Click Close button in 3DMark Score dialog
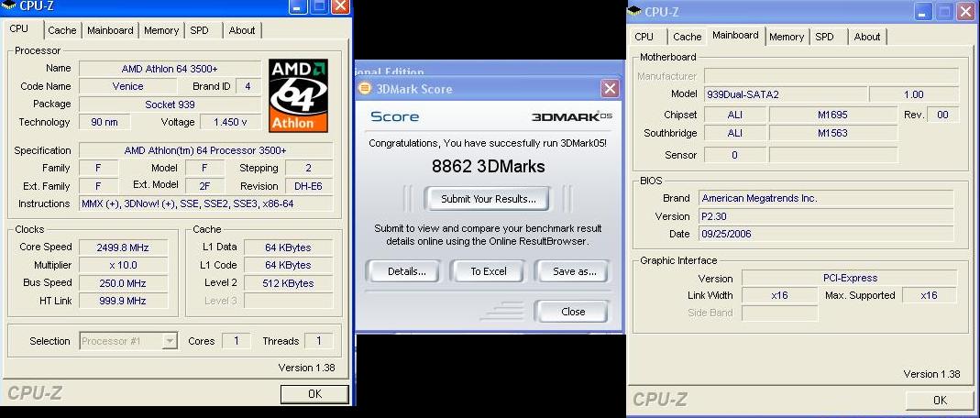 point(573,312)
